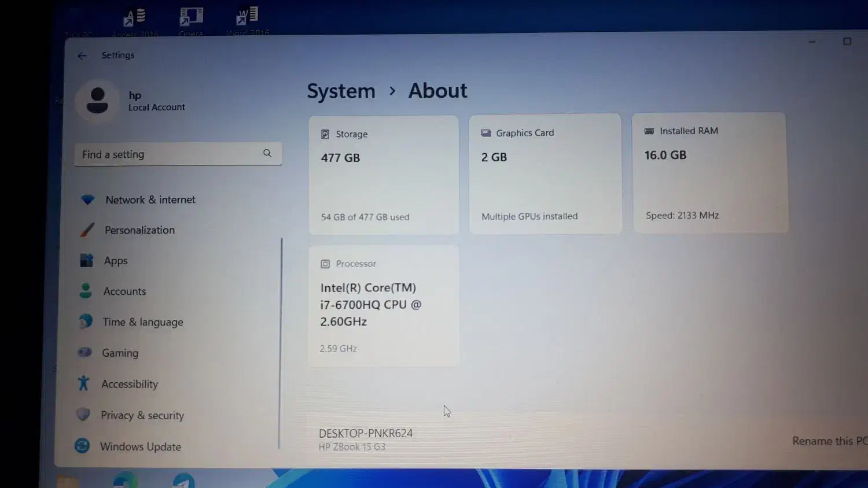The height and width of the screenshot is (488, 868).
Task: Open Network & internet settings
Action: pos(150,199)
